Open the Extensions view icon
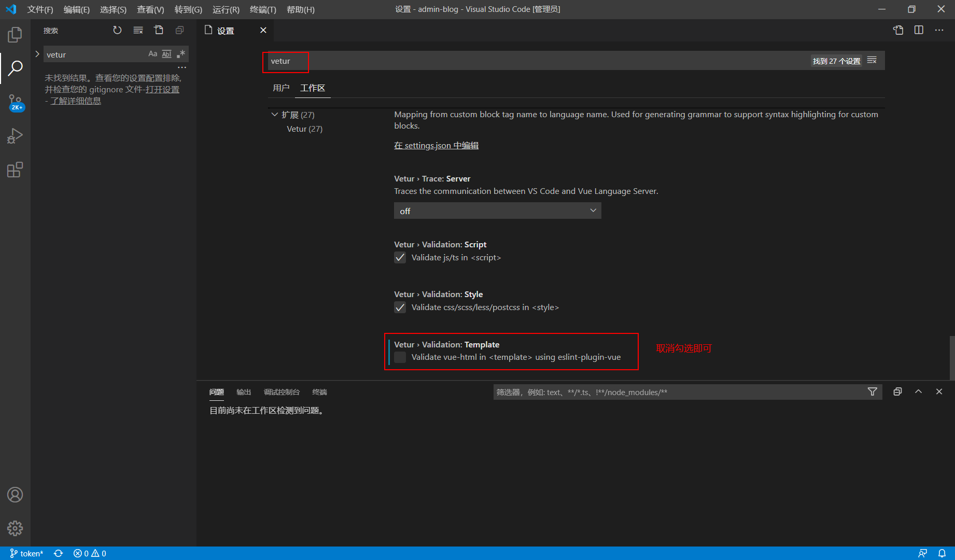 coord(15,170)
